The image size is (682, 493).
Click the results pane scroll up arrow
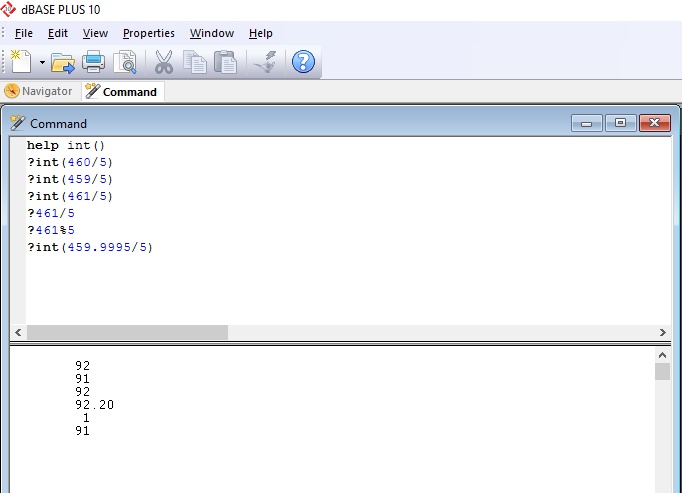pos(662,355)
